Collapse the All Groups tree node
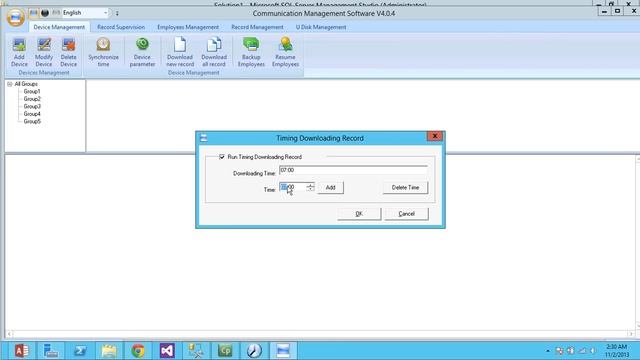This screenshot has width=640, height=360. [x=9, y=84]
